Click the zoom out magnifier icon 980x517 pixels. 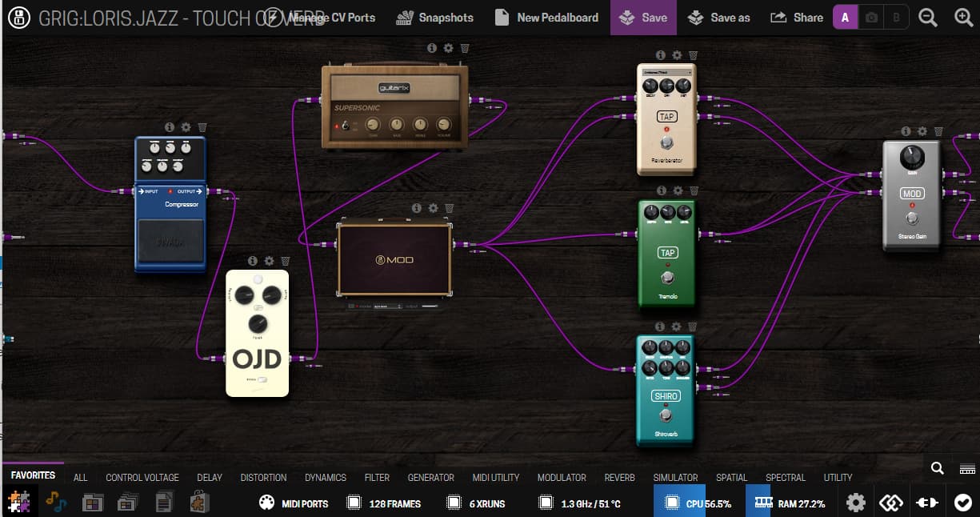pyautogui.click(x=928, y=18)
